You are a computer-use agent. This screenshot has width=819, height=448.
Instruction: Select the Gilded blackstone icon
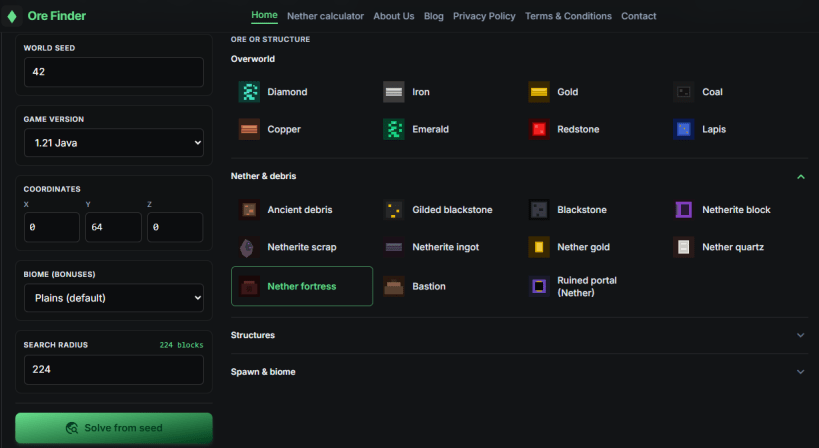click(394, 210)
